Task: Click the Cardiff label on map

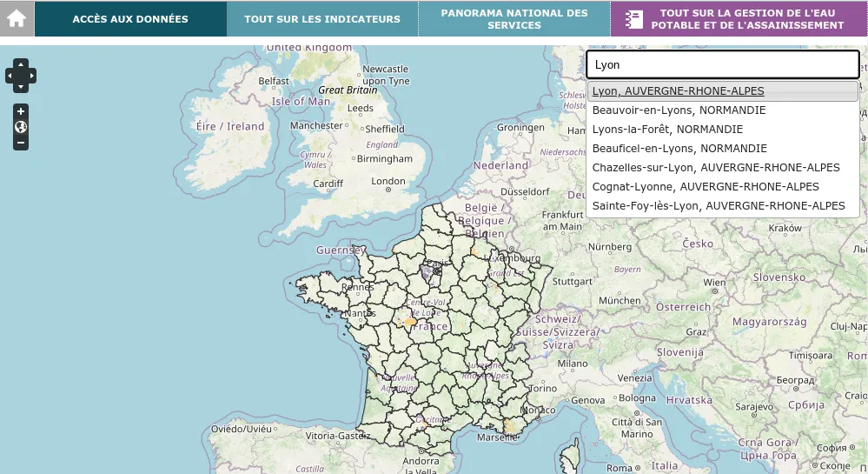Action: [x=328, y=184]
